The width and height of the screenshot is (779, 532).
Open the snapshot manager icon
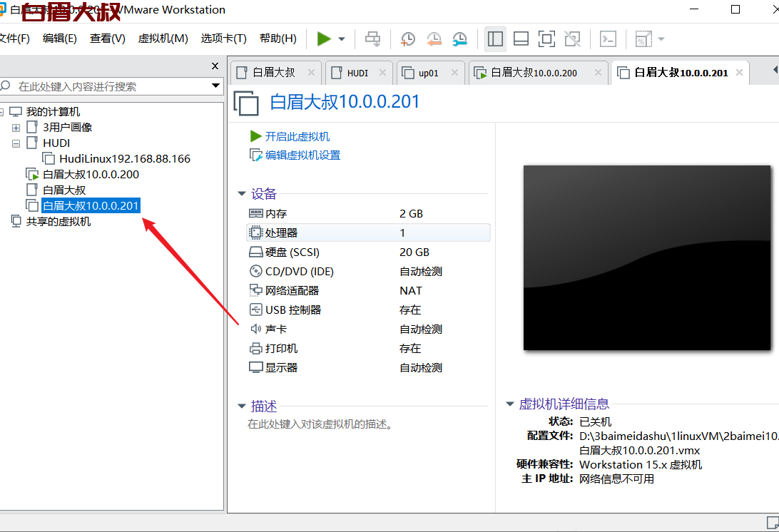point(459,39)
